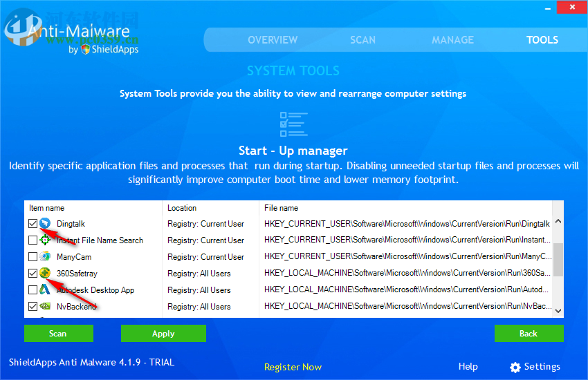Open the Help link

468,366
